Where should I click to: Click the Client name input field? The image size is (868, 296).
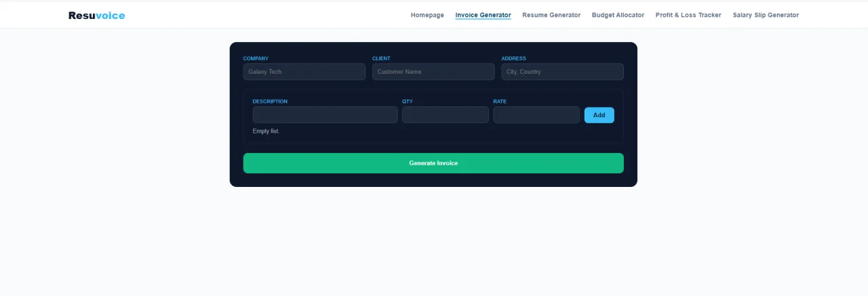pyautogui.click(x=433, y=72)
